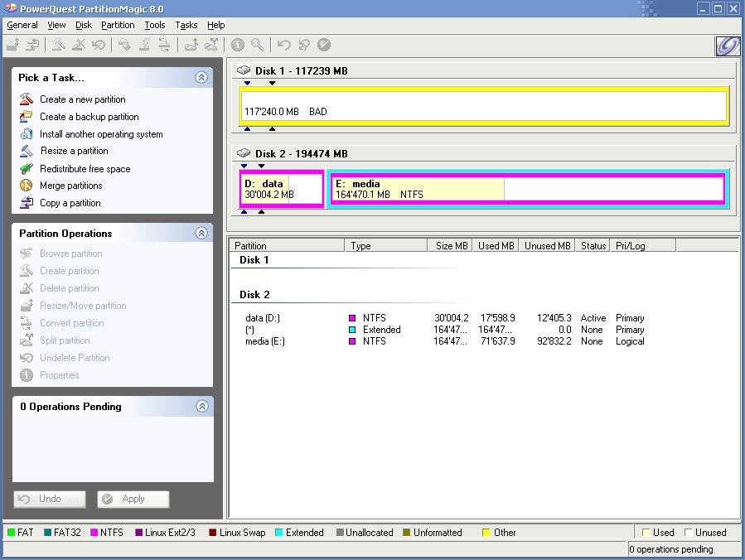
Task: Click the FAT32 teal legend swatch
Action: point(47,533)
